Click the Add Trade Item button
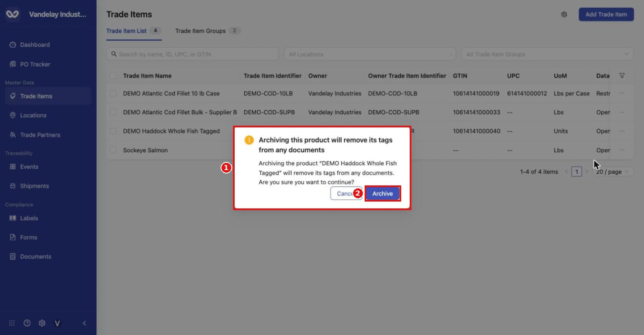Viewport: 644px width, 335px height. (606, 14)
